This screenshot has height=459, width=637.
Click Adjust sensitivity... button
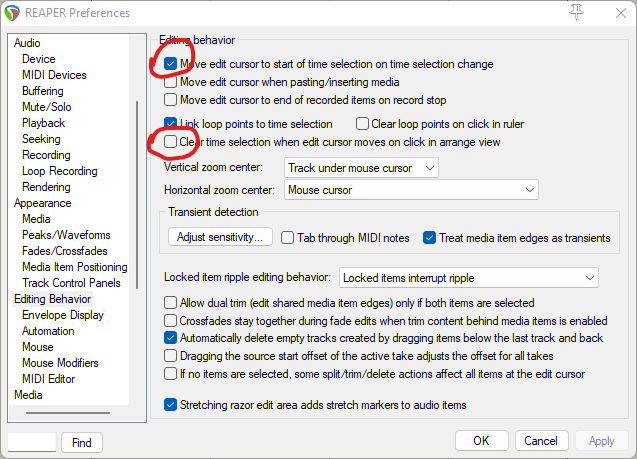click(220, 237)
